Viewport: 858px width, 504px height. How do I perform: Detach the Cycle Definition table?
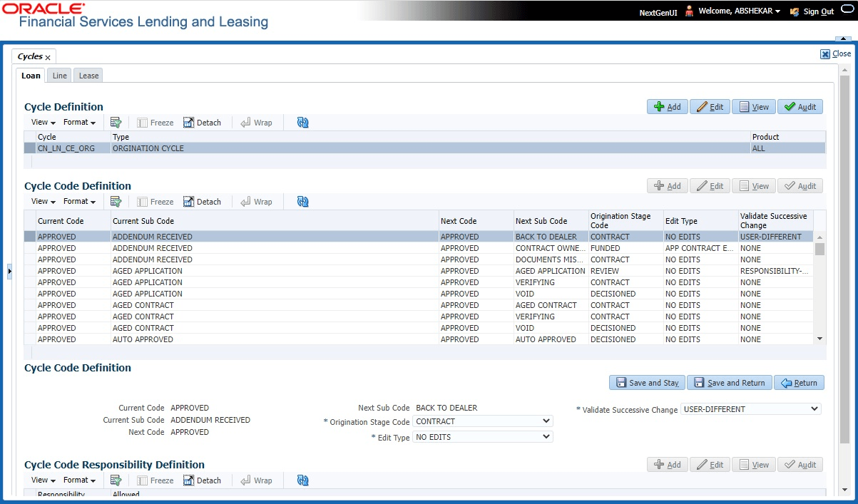tap(202, 123)
